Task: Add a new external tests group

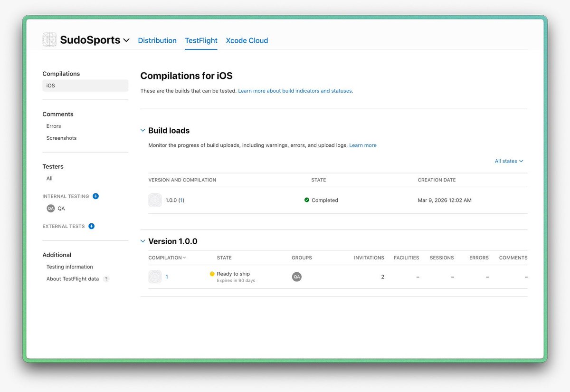Action: [92, 226]
